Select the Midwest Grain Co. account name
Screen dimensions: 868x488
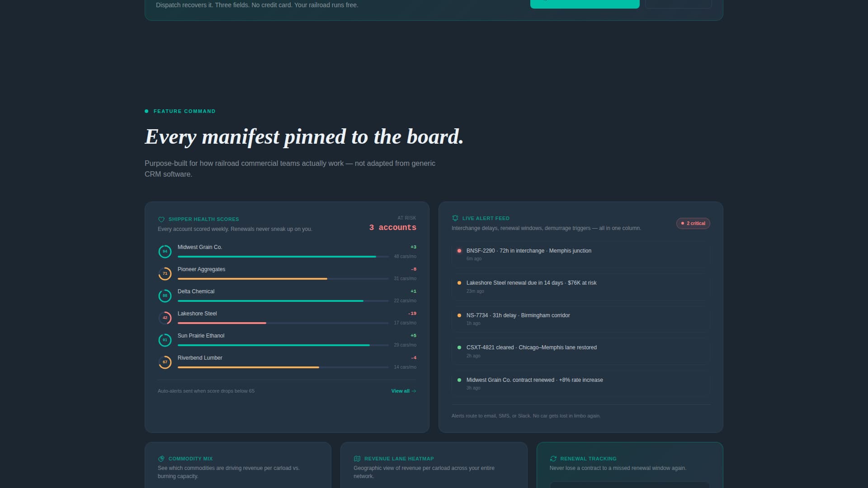pos(200,247)
